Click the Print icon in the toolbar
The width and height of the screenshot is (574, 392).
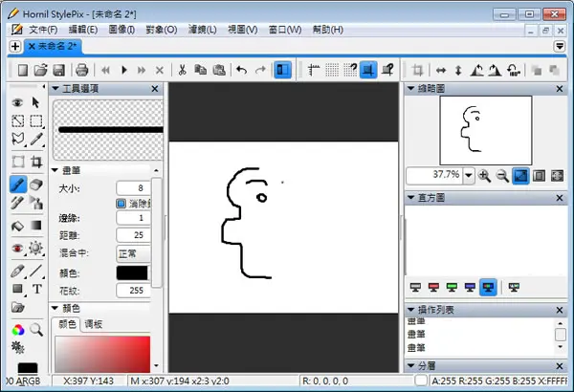click(x=81, y=70)
